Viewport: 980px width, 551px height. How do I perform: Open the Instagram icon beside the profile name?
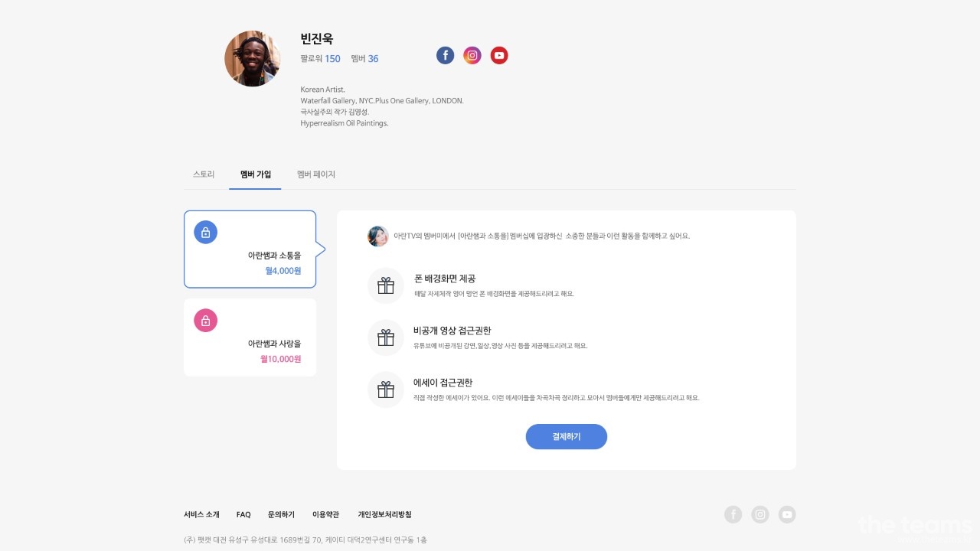tap(472, 55)
